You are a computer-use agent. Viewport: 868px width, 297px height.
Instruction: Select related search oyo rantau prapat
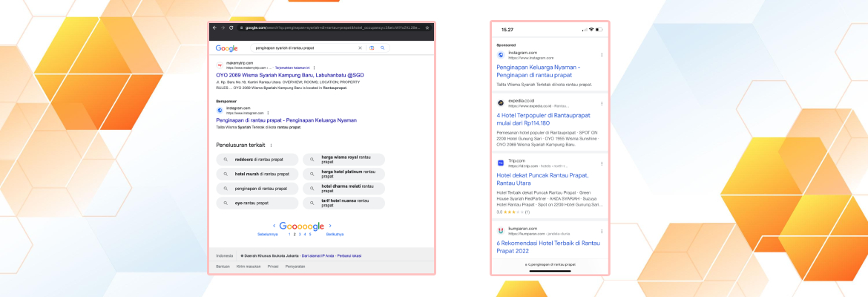[257, 203]
